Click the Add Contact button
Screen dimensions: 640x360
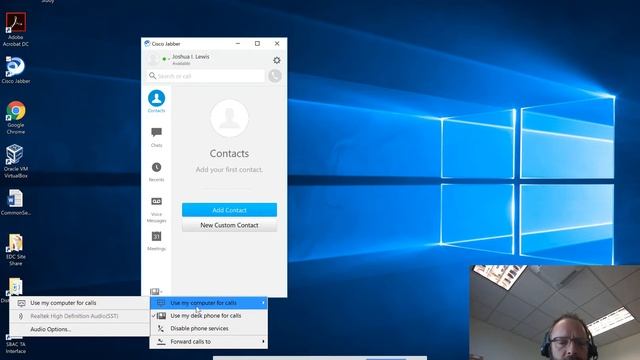[229, 210]
